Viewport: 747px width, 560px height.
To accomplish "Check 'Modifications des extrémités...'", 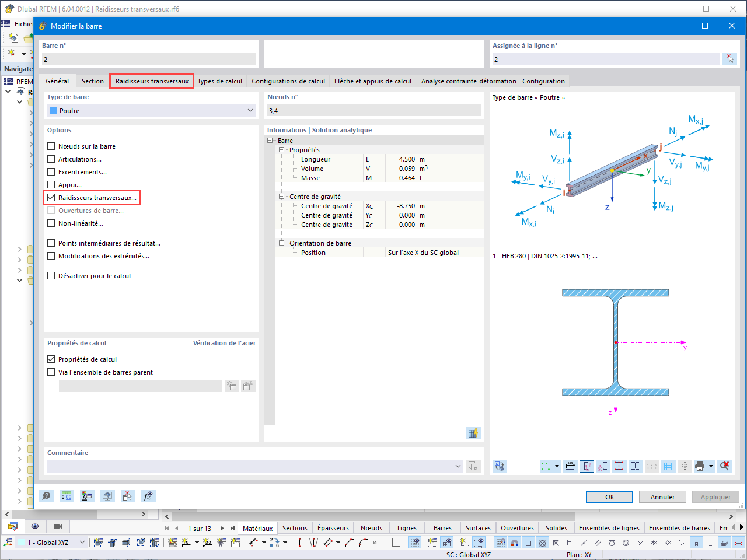I will pos(51,256).
